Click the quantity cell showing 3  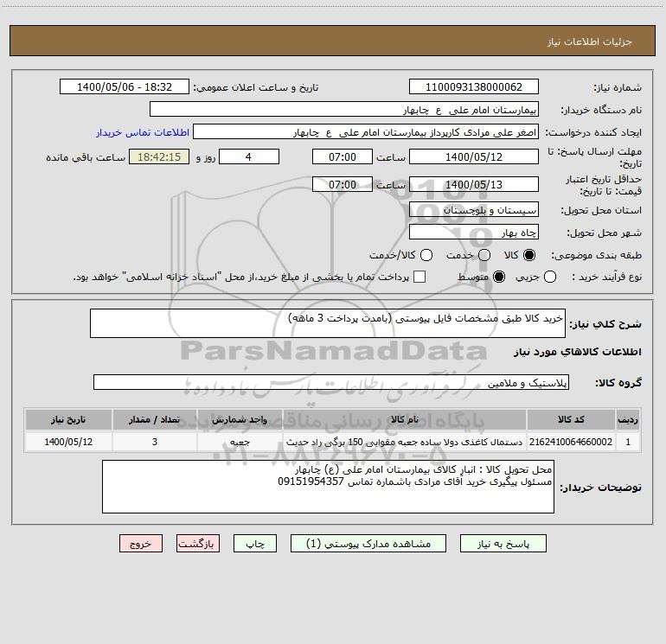coord(154,442)
